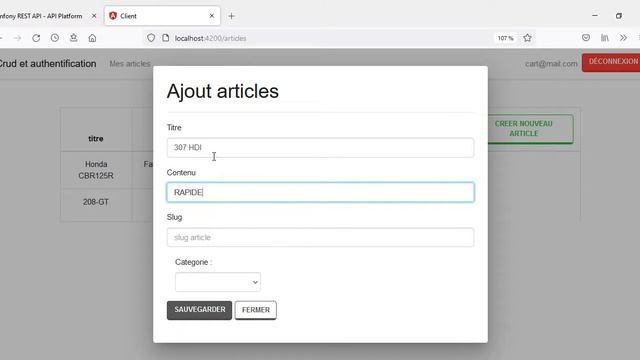Close the API Platform tab
Image resolution: width=640 pixels, height=360 pixels.
click(94, 16)
